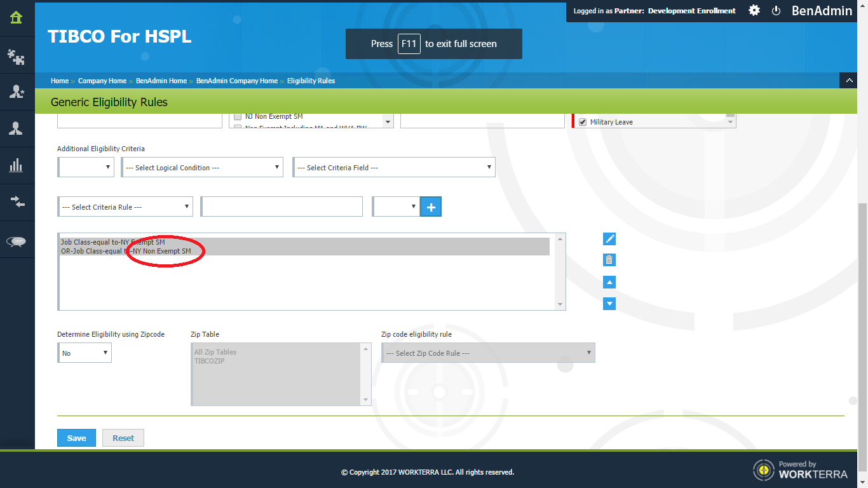Click the job class list scroll-down arrow
Image resolution: width=868 pixels, height=488 pixels.
coord(388,122)
